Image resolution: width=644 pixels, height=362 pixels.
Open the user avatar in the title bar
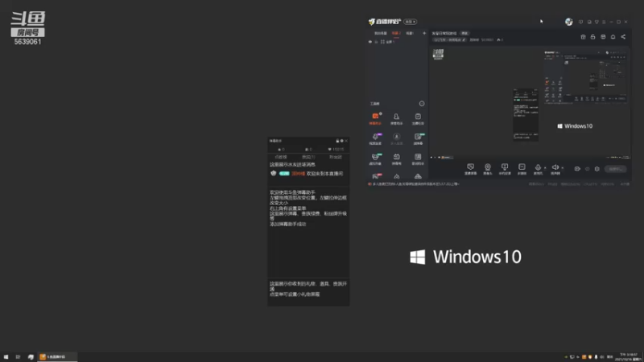(569, 22)
